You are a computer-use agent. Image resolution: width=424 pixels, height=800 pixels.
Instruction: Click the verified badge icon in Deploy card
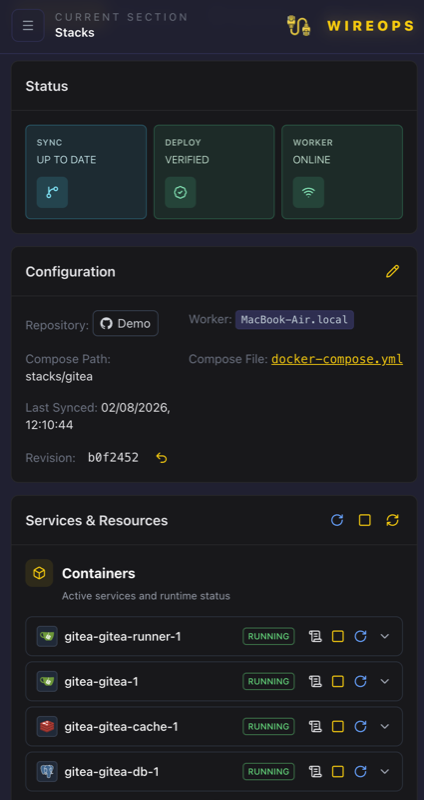coord(180,192)
